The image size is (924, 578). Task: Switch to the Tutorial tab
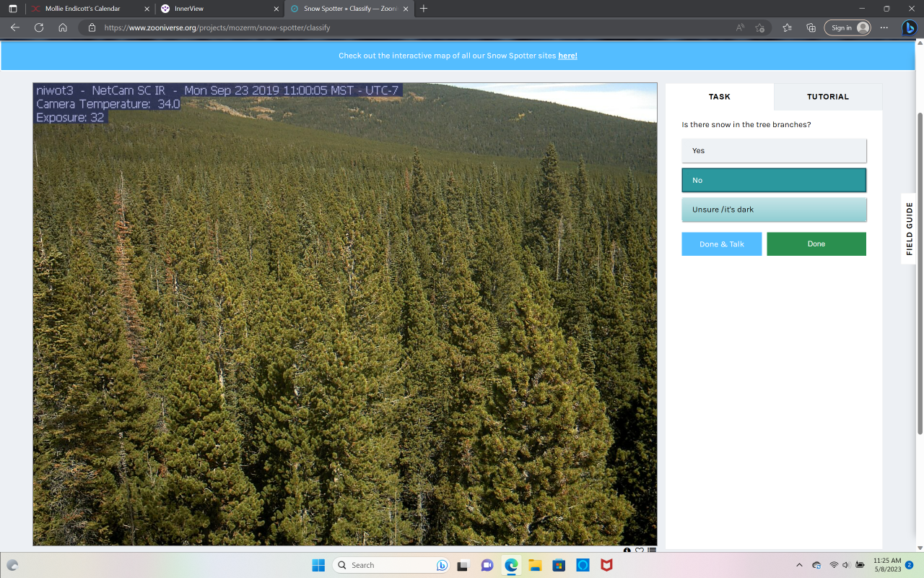[x=827, y=97]
